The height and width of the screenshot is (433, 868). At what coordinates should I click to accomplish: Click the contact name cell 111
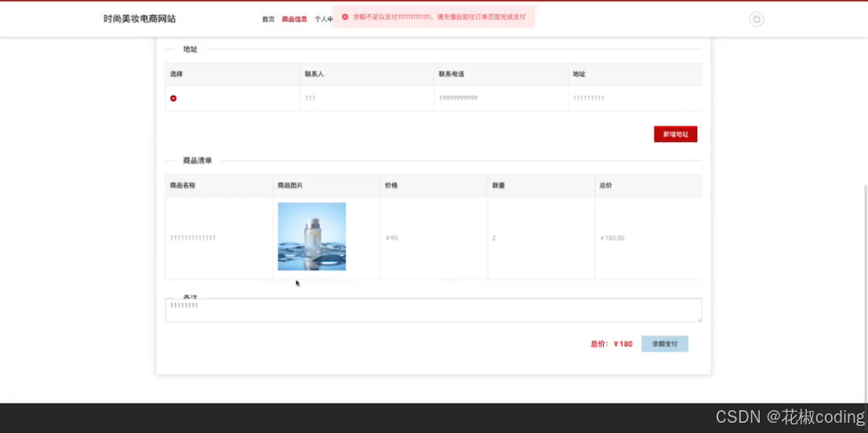click(x=310, y=98)
